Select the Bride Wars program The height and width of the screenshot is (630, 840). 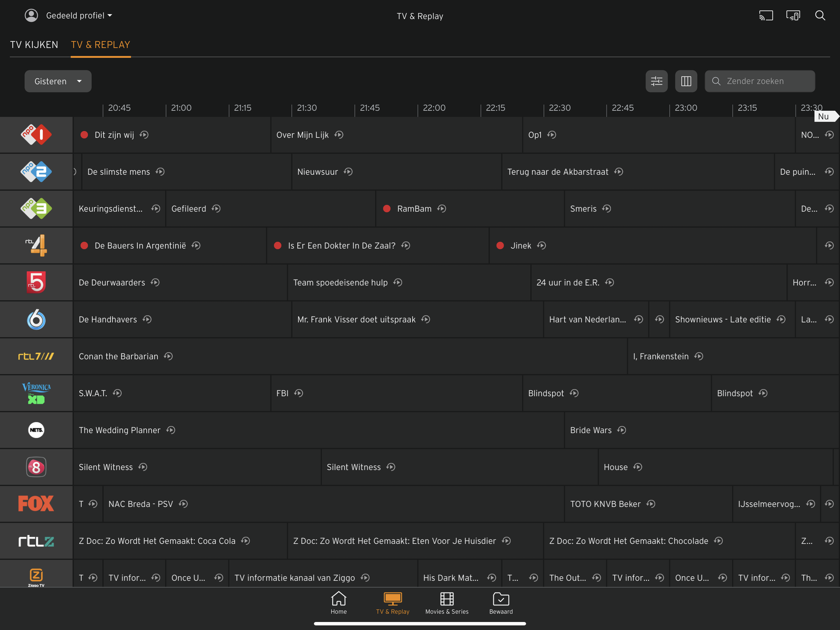591,430
